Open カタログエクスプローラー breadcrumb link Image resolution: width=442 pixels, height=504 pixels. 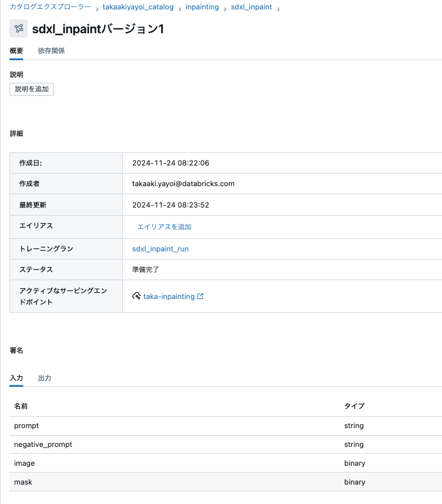tap(50, 7)
